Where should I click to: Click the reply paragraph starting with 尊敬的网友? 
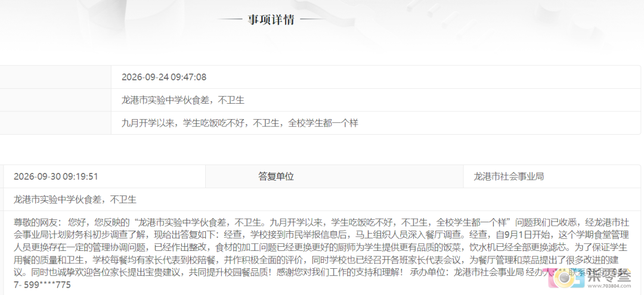tap(321, 254)
